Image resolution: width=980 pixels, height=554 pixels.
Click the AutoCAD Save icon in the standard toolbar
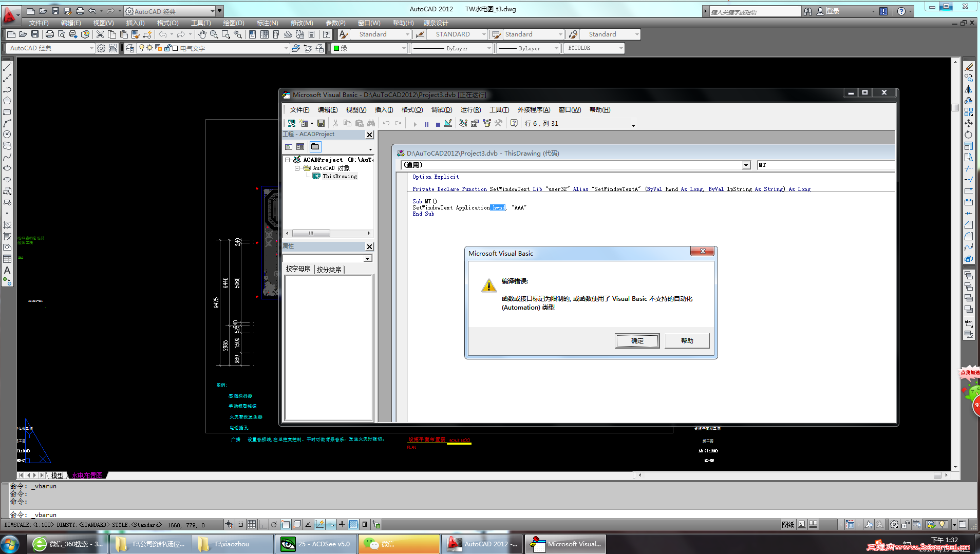[x=35, y=34]
